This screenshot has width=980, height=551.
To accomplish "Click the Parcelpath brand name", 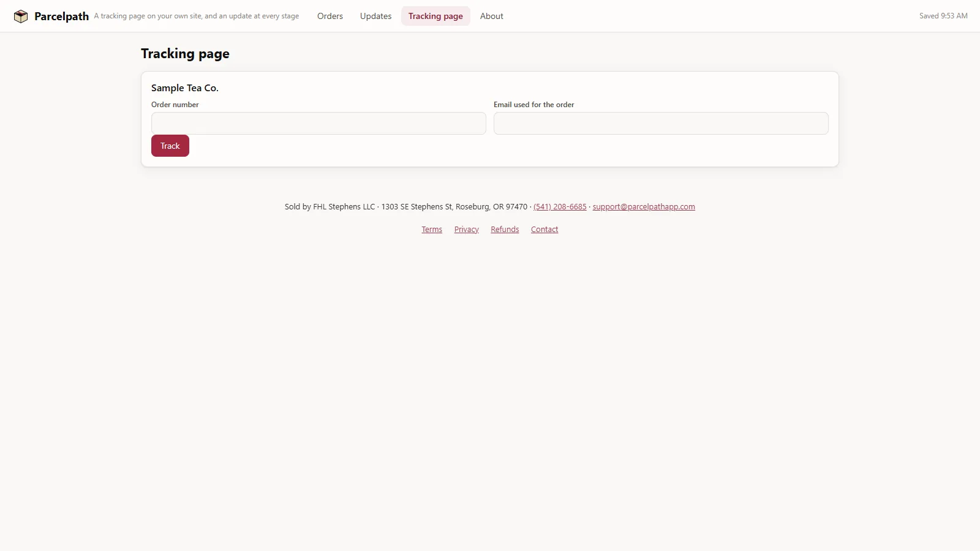I will [61, 17].
